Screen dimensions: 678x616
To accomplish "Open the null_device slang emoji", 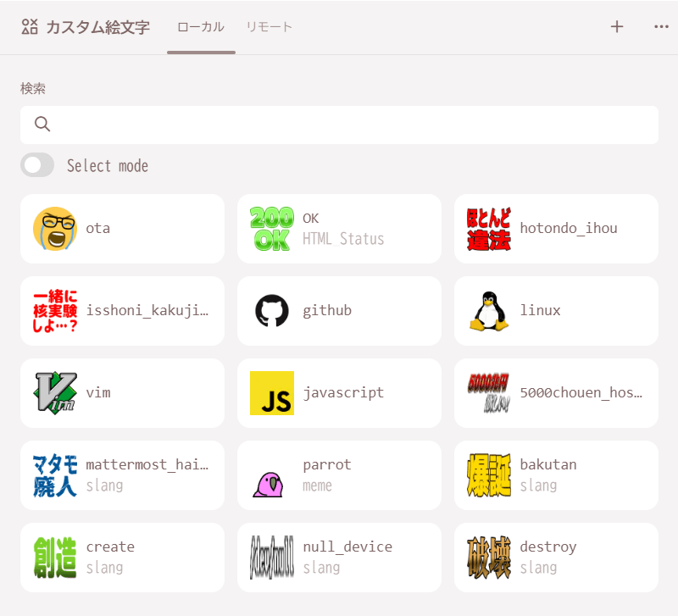I will coord(339,558).
